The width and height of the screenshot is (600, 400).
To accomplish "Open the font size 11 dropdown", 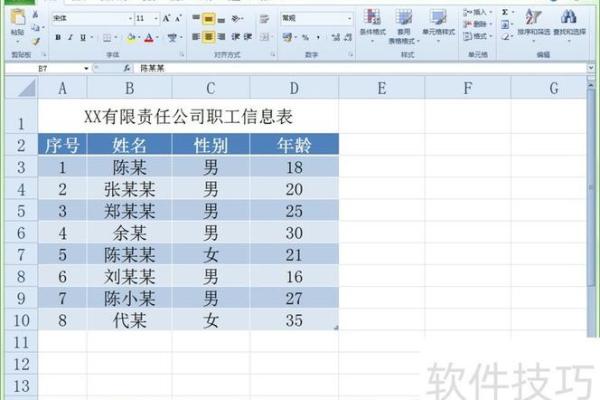I will click(x=156, y=18).
